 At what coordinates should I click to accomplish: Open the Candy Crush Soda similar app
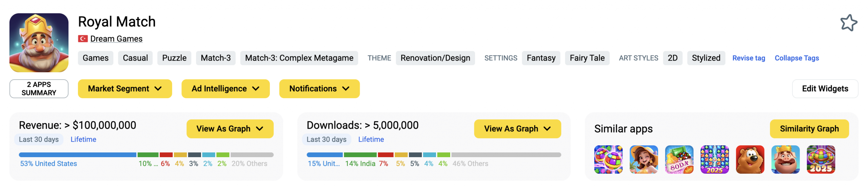click(679, 160)
